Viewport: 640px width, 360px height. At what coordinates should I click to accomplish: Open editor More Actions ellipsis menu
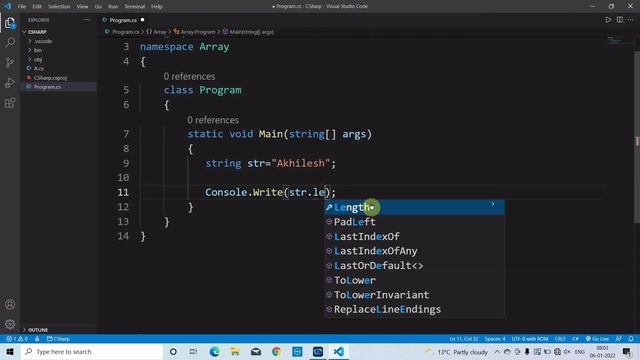point(631,20)
